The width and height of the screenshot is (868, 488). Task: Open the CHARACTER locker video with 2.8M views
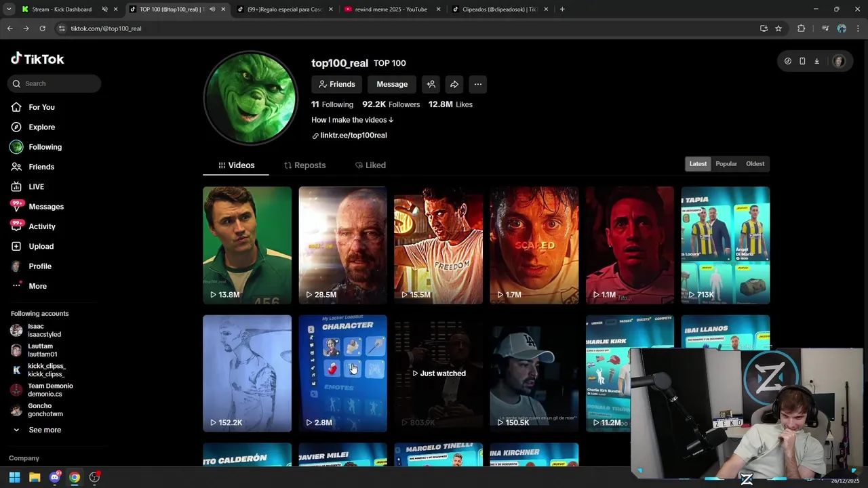pyautogui.click(x=342, y=373)
